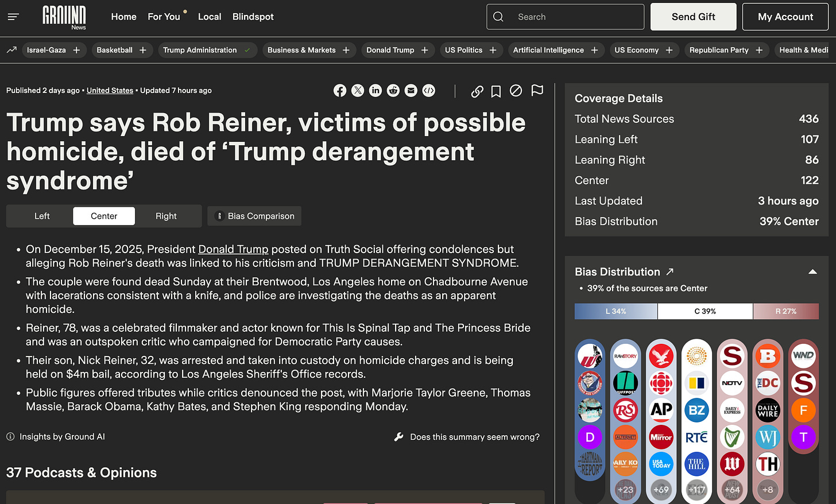Show the +8 more right-leaning sources
The image size is (836, 504).
pyautogui.click(x=768, y=490)
